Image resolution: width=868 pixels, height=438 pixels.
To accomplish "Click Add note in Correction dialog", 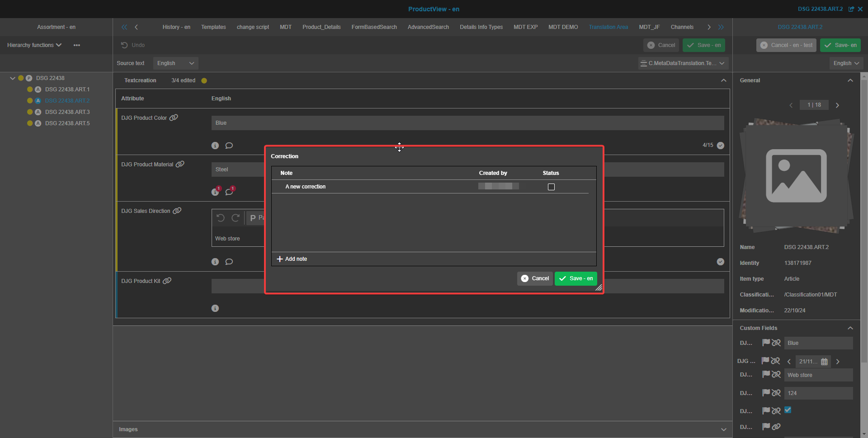I will 292,259.
